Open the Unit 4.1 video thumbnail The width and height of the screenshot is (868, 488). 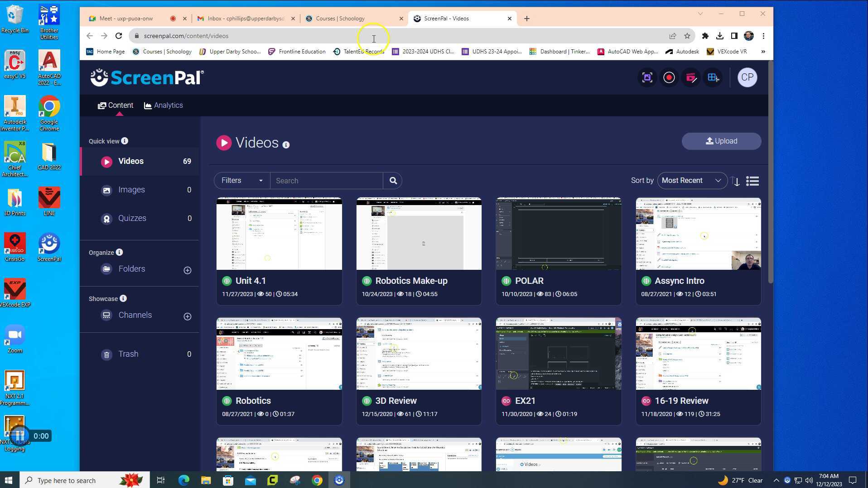279,233
